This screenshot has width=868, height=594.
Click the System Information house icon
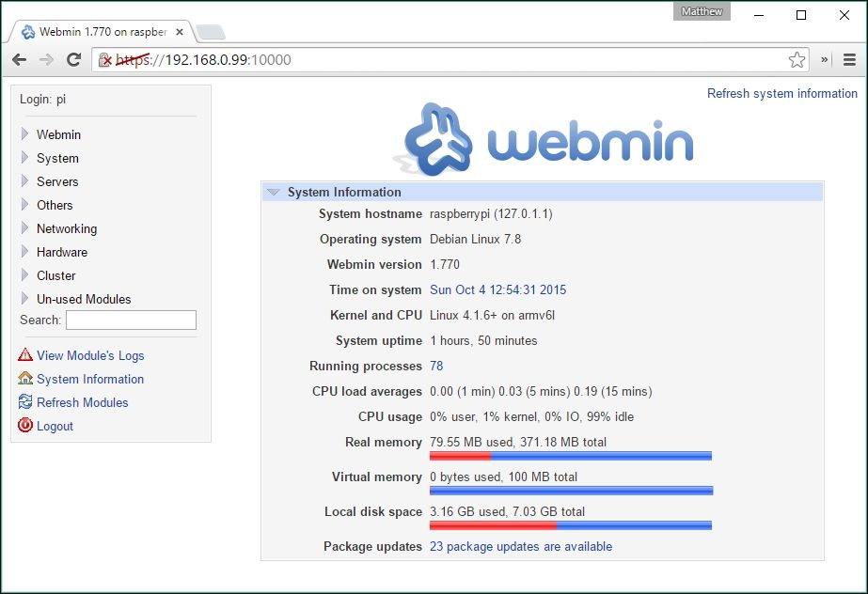[x=25, y=379]
